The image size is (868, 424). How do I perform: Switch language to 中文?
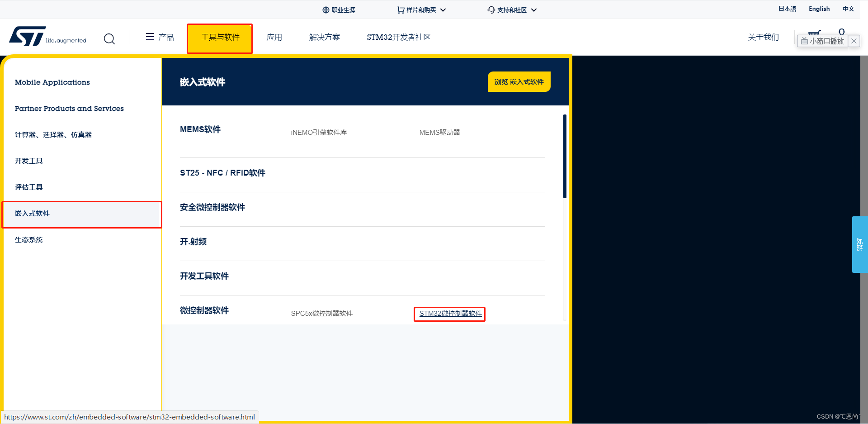(x=848, y=9)
